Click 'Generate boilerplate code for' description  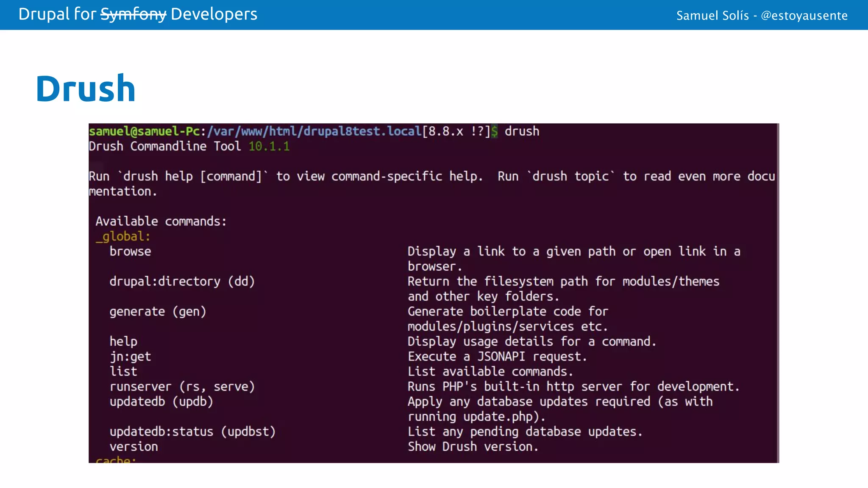tap(508, 319)
